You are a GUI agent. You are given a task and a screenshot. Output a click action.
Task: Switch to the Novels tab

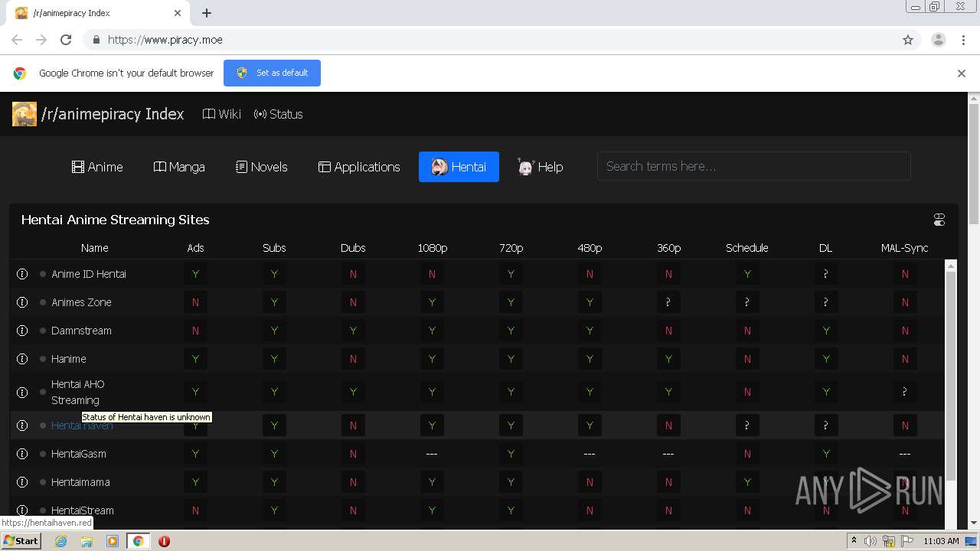point(262,167)
